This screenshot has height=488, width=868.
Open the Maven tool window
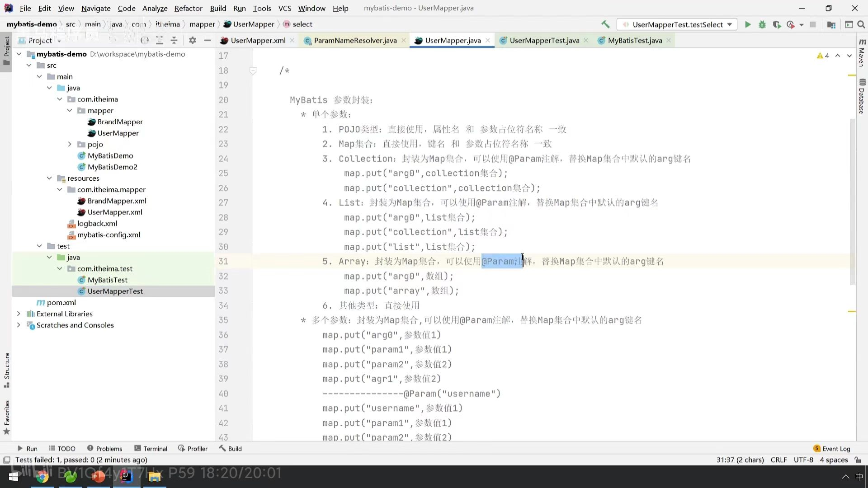[x=862, y=53]
